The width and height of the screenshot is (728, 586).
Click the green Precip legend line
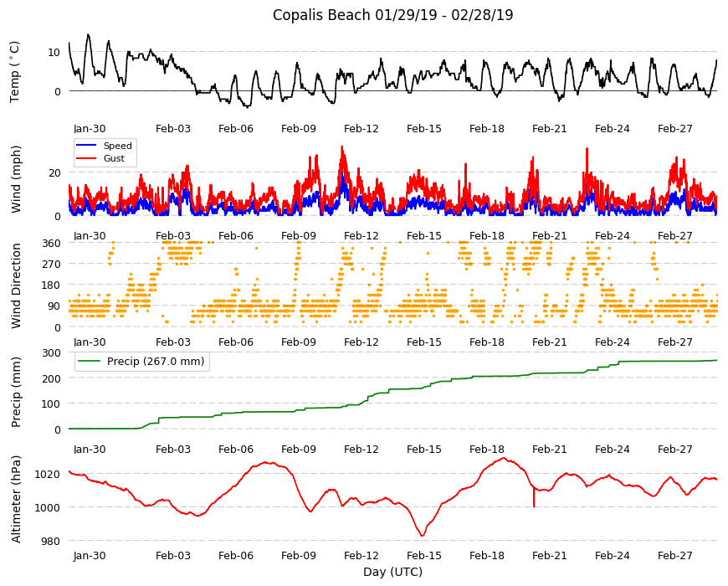(x=89, y=362)
